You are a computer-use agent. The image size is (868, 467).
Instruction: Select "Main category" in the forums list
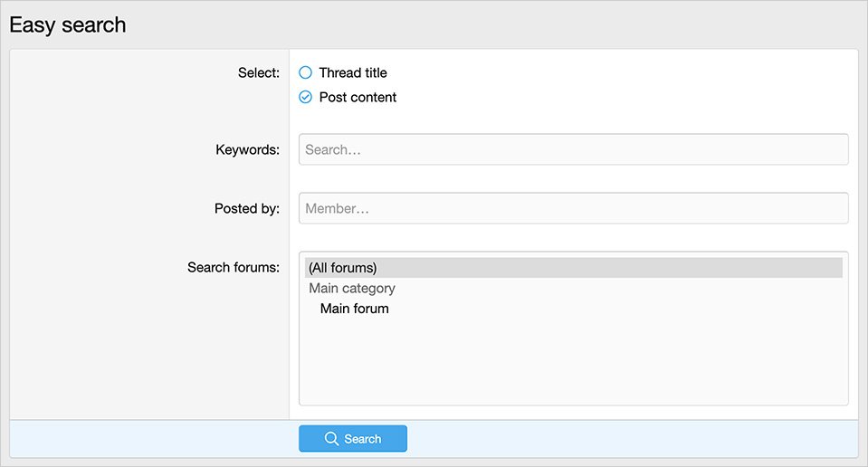coord(352,288)
